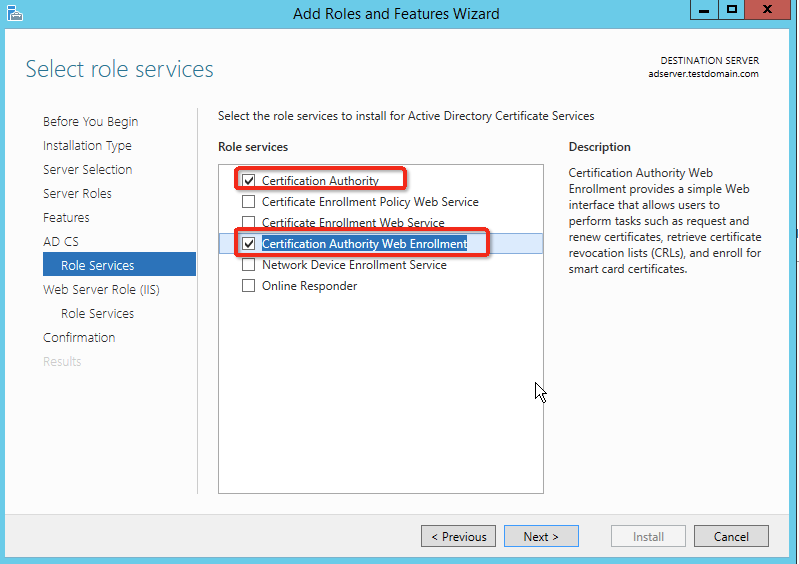Open the Installation Type page
This screenshot has height=564, width=799.
pyautogui.click(x=87, y=146)
